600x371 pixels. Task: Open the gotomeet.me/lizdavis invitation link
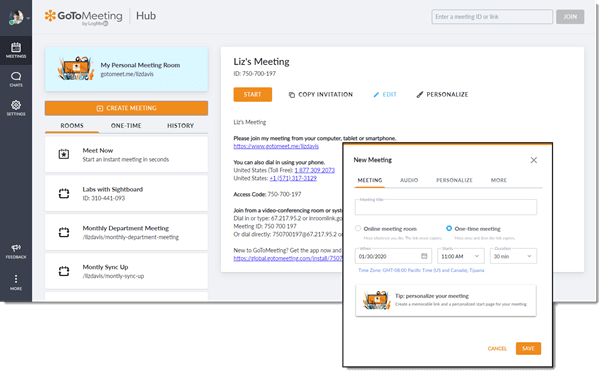(276, 146)
